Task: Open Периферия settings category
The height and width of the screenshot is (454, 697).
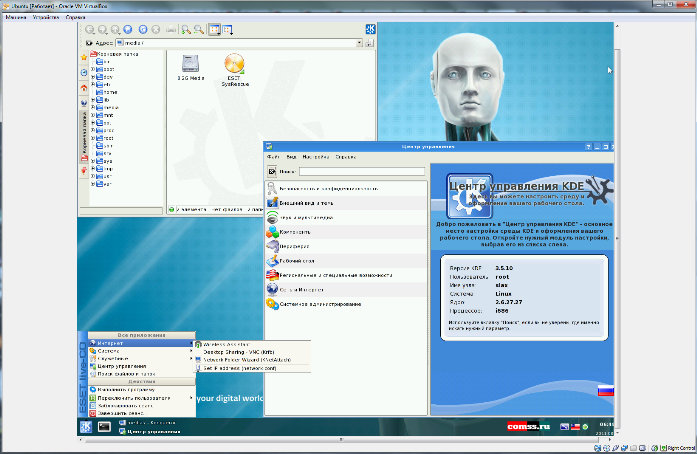Action: pyautogui.click(x=346, y=246)
